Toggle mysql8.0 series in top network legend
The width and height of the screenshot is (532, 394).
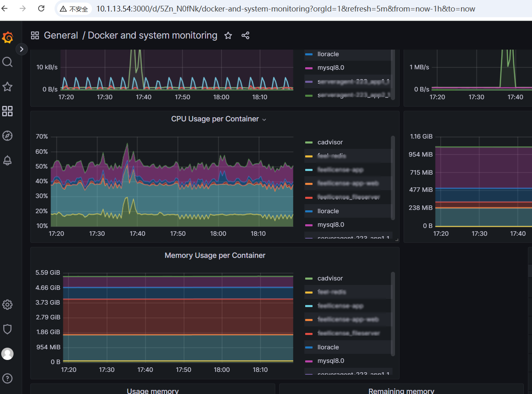point(331,68)
